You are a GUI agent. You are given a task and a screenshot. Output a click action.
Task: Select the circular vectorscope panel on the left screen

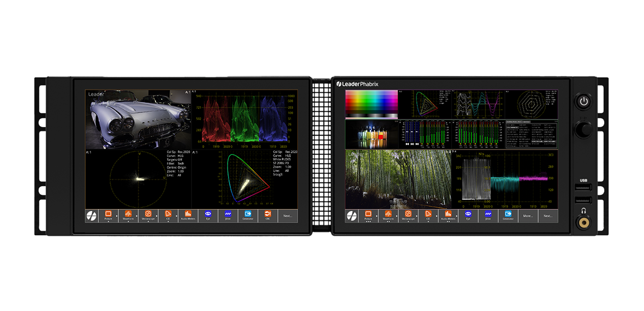139,179
